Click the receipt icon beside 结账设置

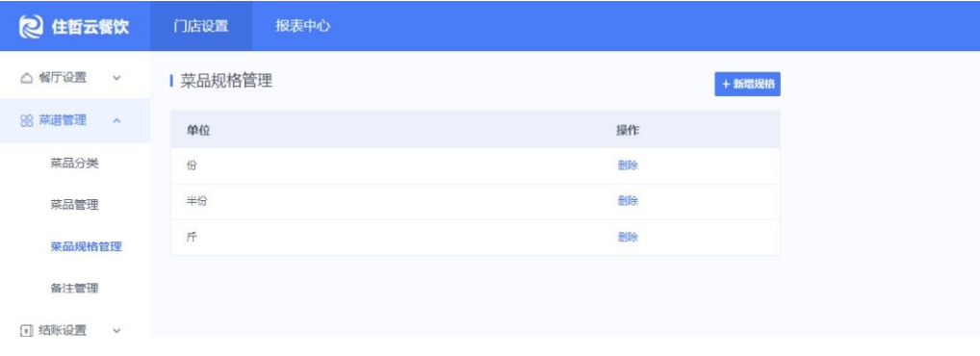coord(26,331)
